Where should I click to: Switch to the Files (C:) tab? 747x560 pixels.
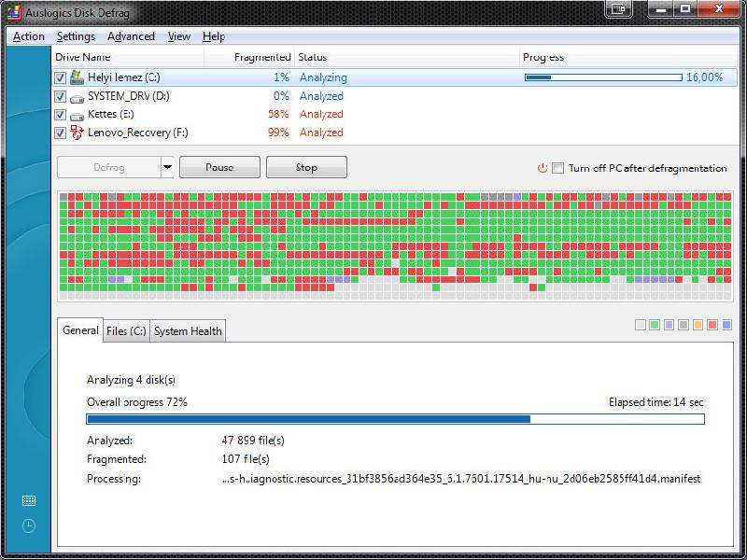click(x=126, y=331)
